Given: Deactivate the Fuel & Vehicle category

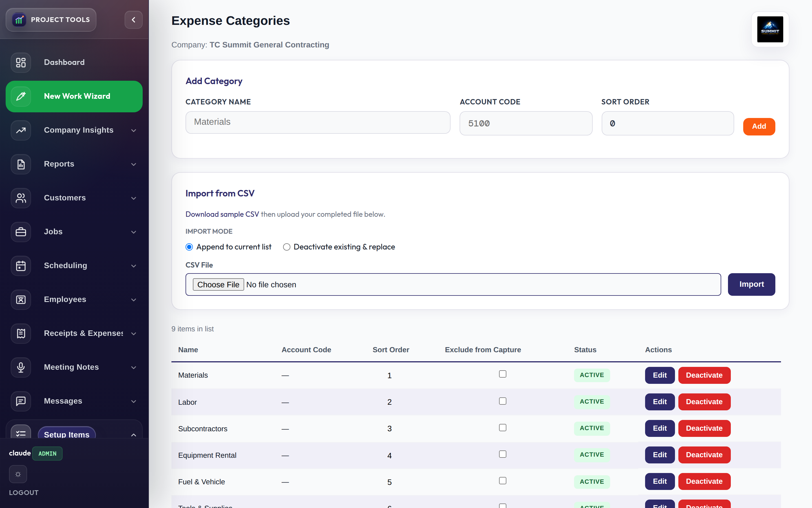Looking at the screenshot, I should 704,481.
